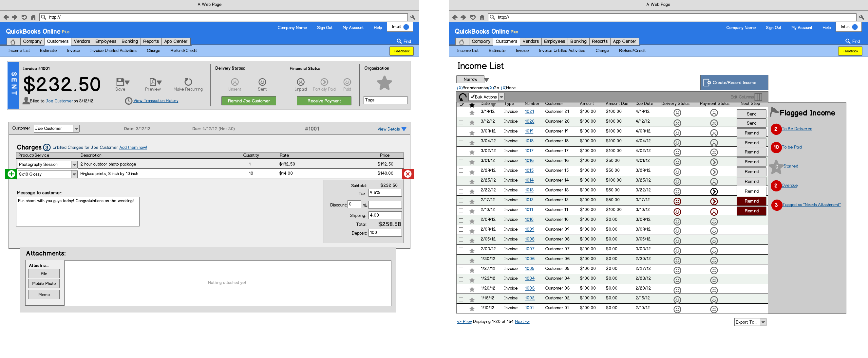Open the Bulk Actions dropdown arrow
This screenshot has height=358, width=868.
(501, 97)
